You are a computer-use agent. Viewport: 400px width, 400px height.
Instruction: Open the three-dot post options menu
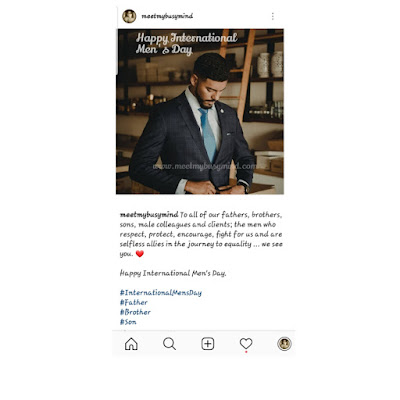point(273,16)
